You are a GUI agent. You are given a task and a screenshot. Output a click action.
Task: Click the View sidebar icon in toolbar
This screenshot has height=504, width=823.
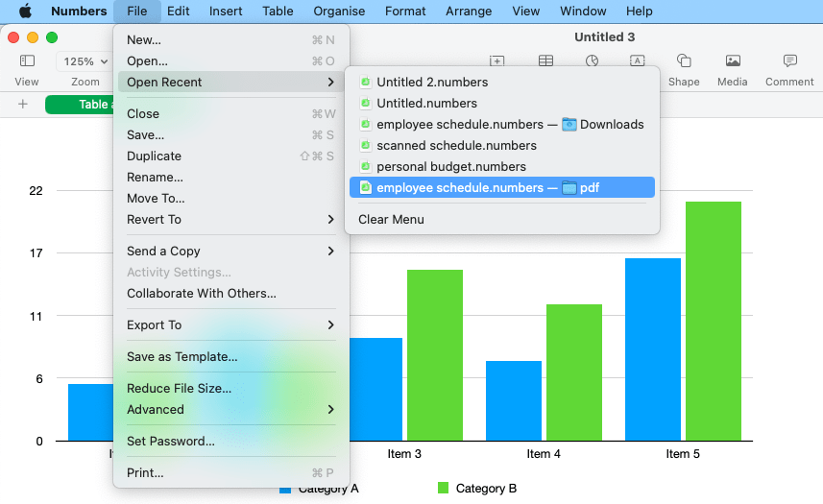27,61
